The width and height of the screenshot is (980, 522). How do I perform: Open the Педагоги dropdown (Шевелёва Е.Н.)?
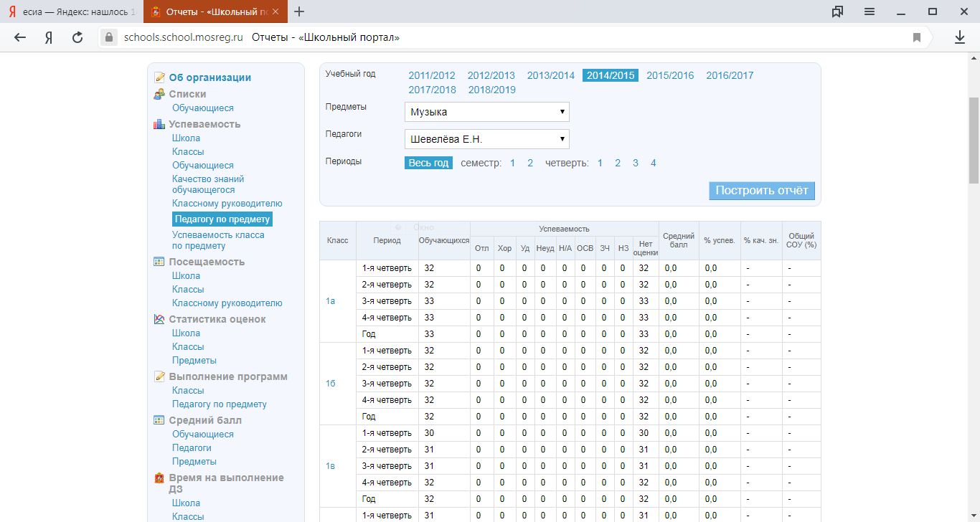(486, 139)
